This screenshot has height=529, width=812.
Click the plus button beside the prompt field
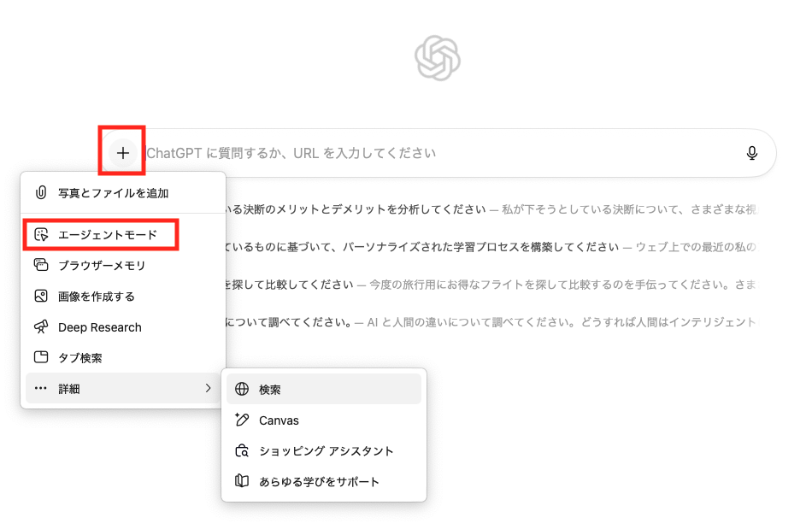(123, 153)
